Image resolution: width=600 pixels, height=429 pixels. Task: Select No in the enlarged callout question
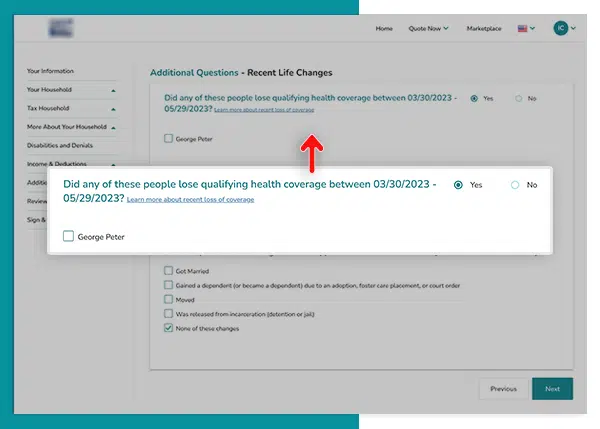point(515,185)
